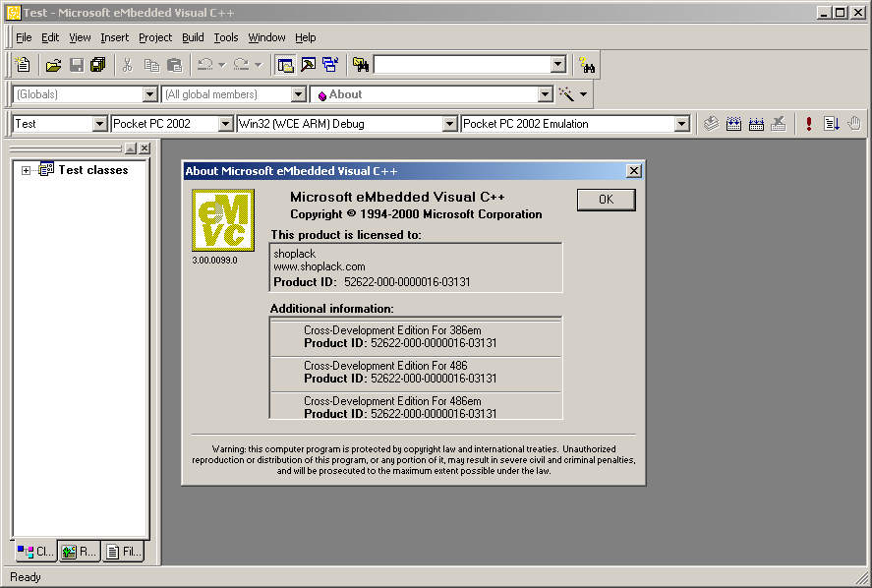Click the Cut scissors icon
Image resolution: width=872 pixels, height=588 pixels.
[128, 65]
